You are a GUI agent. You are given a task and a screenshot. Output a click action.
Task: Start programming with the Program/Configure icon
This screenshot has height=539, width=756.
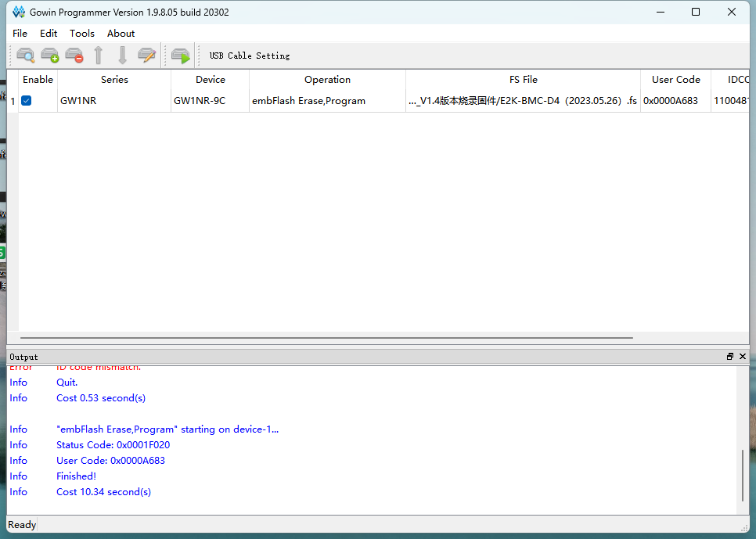click(181, 56)
